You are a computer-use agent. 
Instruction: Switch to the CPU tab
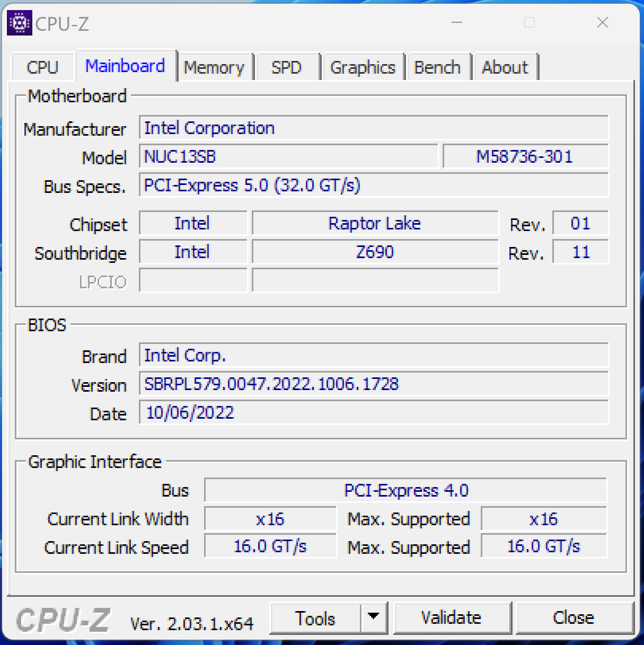(42, 67)
